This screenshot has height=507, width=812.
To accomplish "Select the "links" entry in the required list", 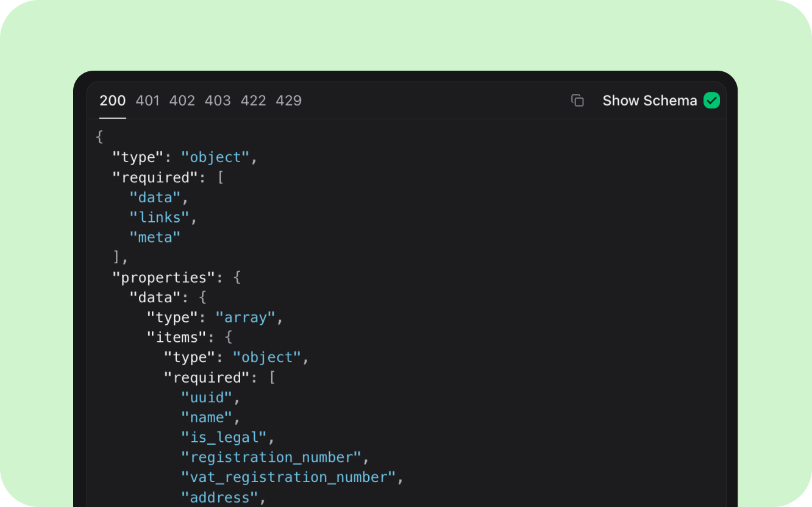I will pos(160,218).
